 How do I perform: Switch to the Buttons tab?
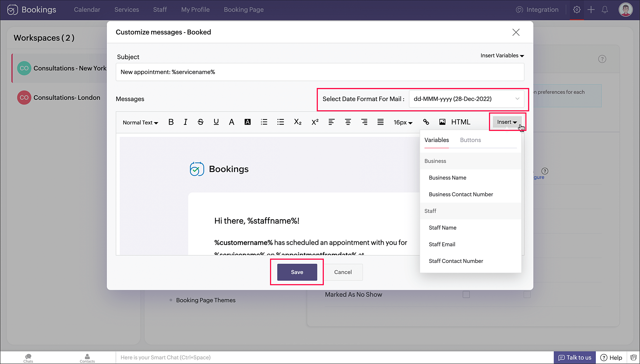pyautogui.click(x=470, y=140)
